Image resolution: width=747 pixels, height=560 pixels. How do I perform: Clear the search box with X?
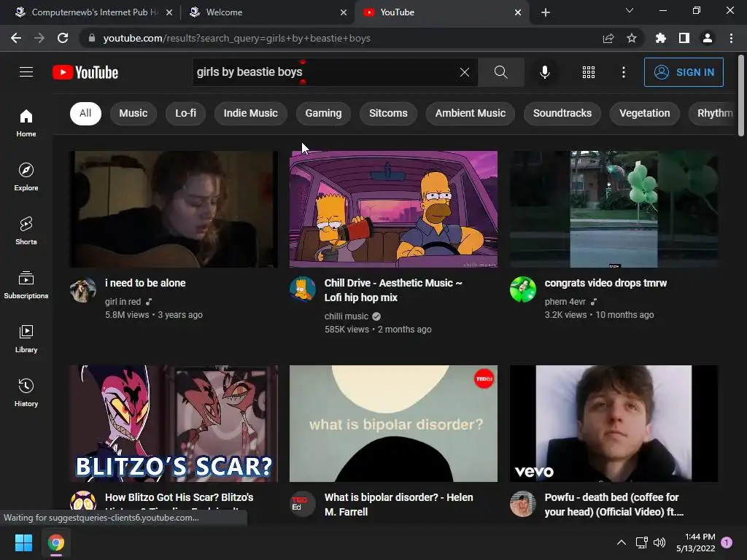tap(465, 72)
